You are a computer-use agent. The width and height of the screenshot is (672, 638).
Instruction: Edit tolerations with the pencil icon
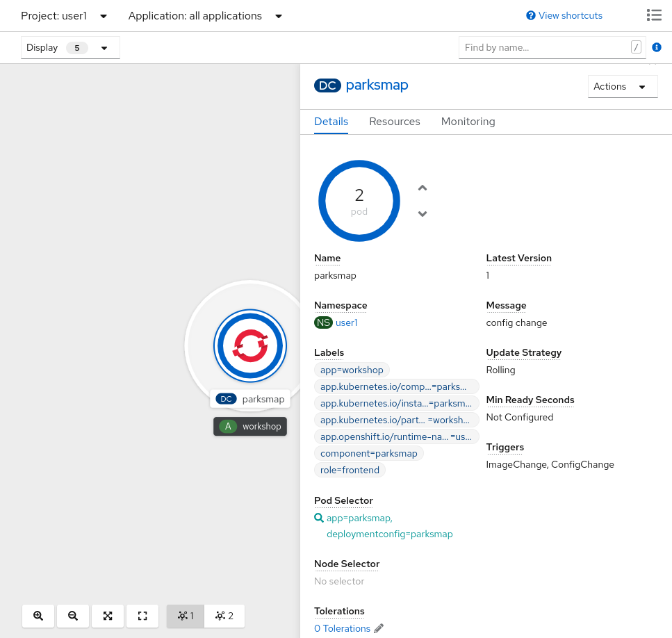pyautogui.click(x=379, y=628)
